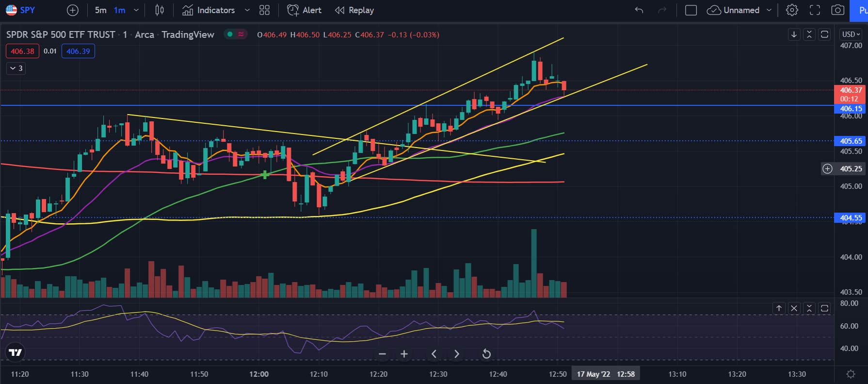Click the plus at price 405.25

(827, 169)
